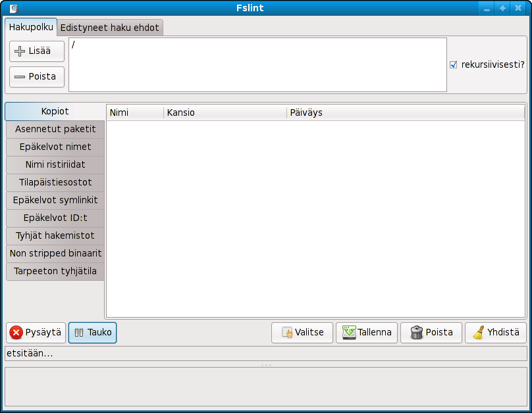The height and width of the screenshot is (413, 532).
Task: Switch to the Hakupolku tab
Action: tap(31, 27)
